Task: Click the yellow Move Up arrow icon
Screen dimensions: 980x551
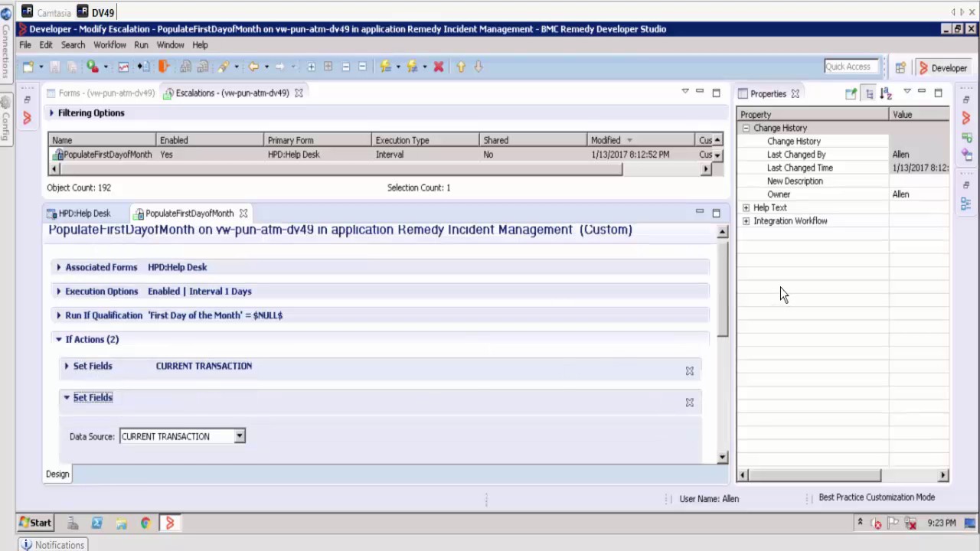Action: pyautogui.click(x=461, y=67)
